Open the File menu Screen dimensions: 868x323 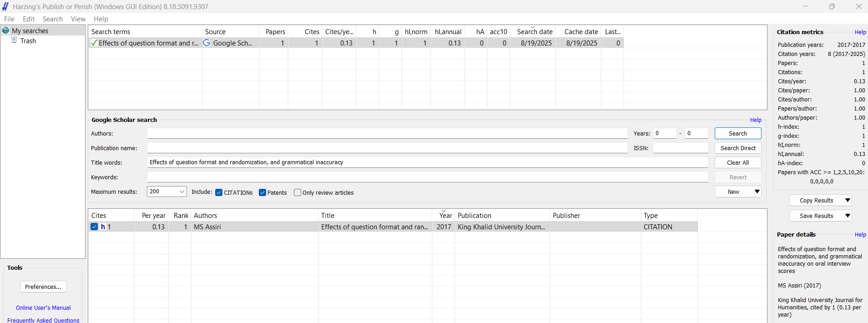click(x=9, y=19)
